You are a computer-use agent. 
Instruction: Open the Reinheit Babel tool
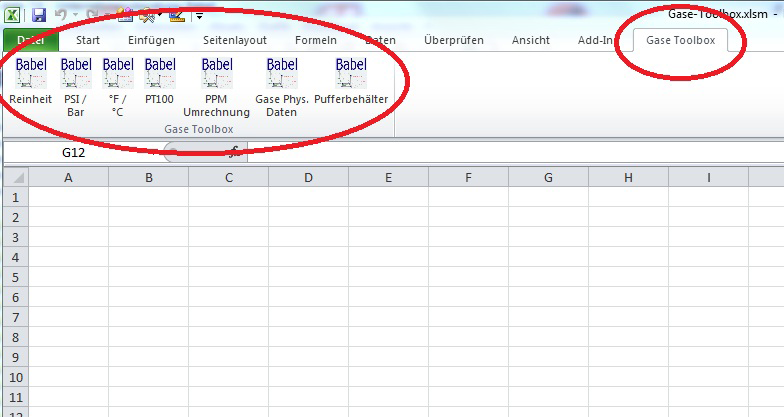point(30,81)
